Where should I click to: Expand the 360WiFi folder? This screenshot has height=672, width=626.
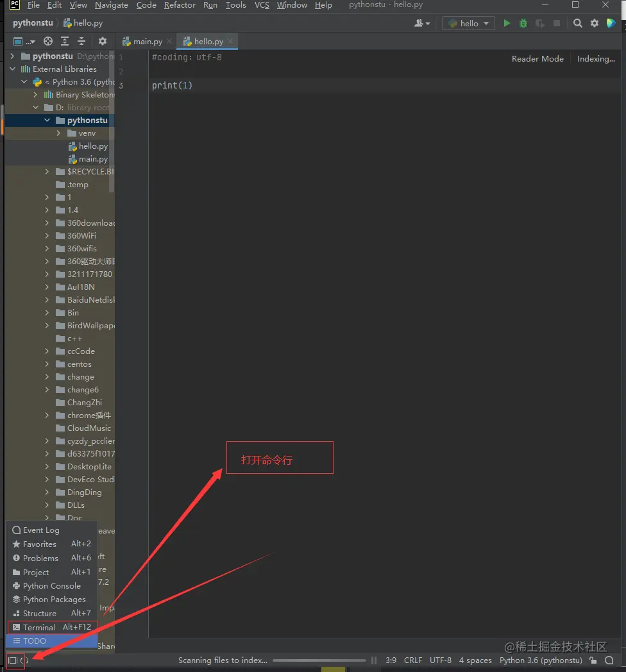(x=47, y=236)
